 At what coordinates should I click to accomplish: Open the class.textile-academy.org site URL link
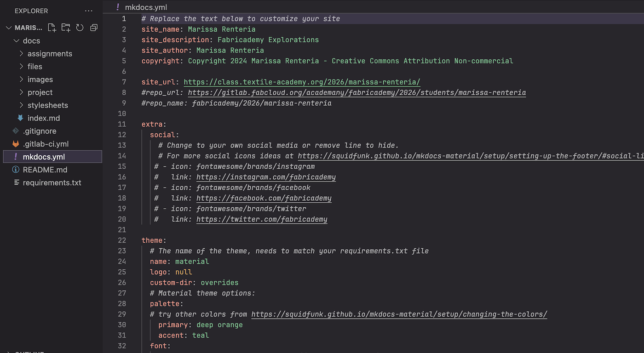(302, 82)
